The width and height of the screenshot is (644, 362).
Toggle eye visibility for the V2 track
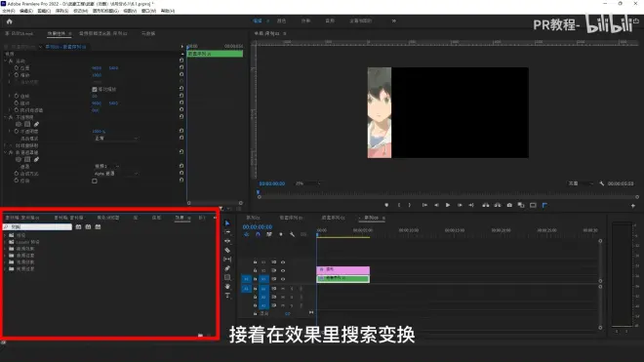(283, 270)
